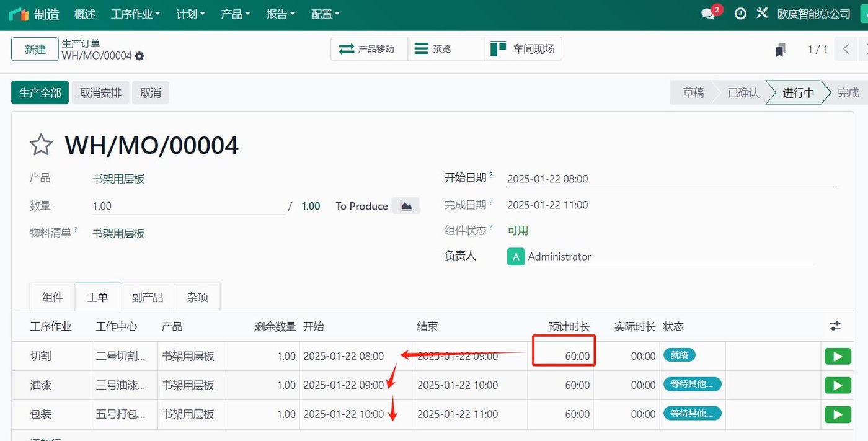Open the messaging conversations icon
The height and width of the screenshot is (441, 868).
(708, 12)
